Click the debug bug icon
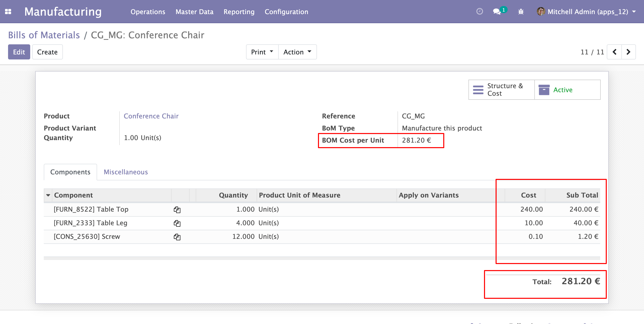This screenshot has height=324, width=644. [x=521, y=12]
